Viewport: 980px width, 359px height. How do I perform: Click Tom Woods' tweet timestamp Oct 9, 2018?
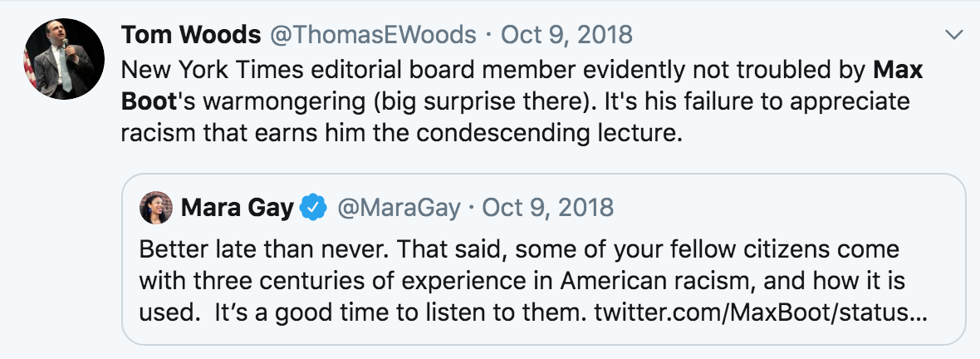point(567,35)
